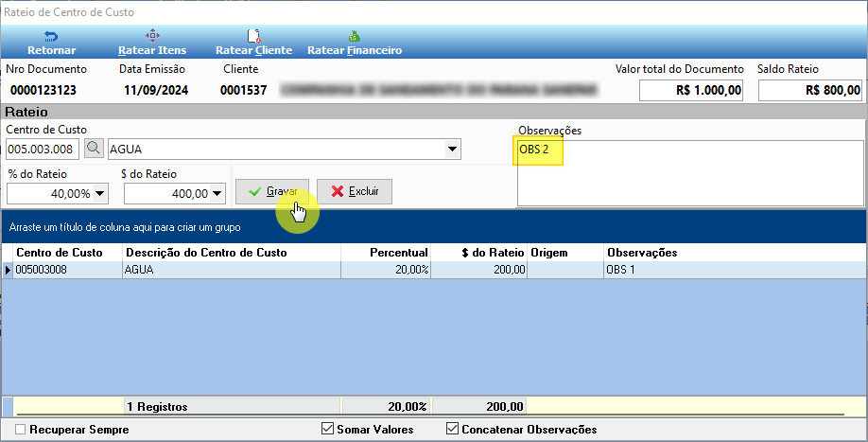Select the 005003008 grid cell

[67, 270]
